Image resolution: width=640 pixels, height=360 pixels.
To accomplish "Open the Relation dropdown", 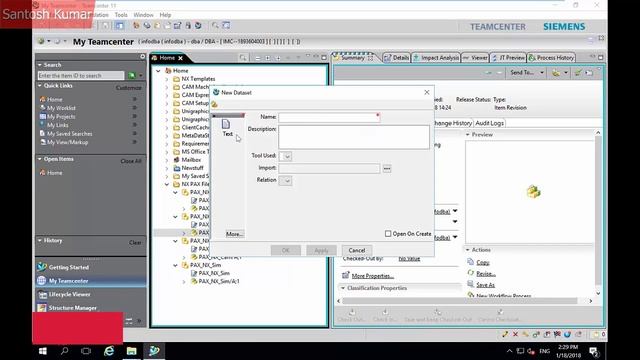I will click(x=286, y=180).
